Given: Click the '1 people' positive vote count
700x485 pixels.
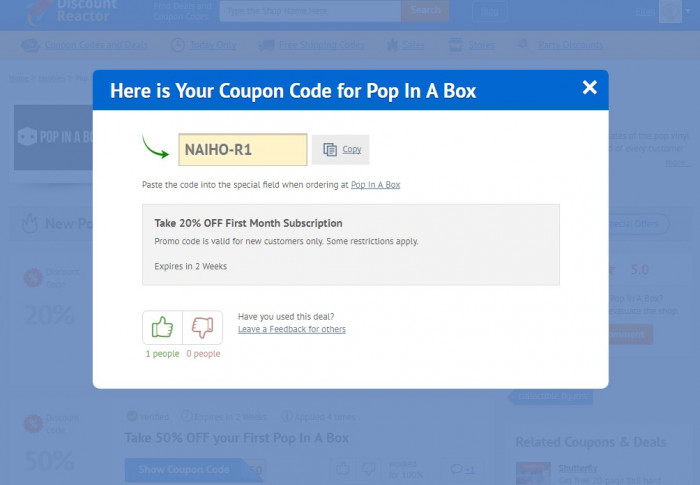Looking at the screenshot, I should [x=162, y=354].
